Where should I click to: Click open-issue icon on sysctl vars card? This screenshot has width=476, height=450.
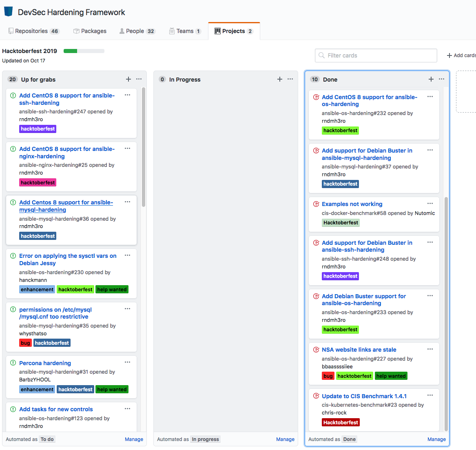pos(13,256)
